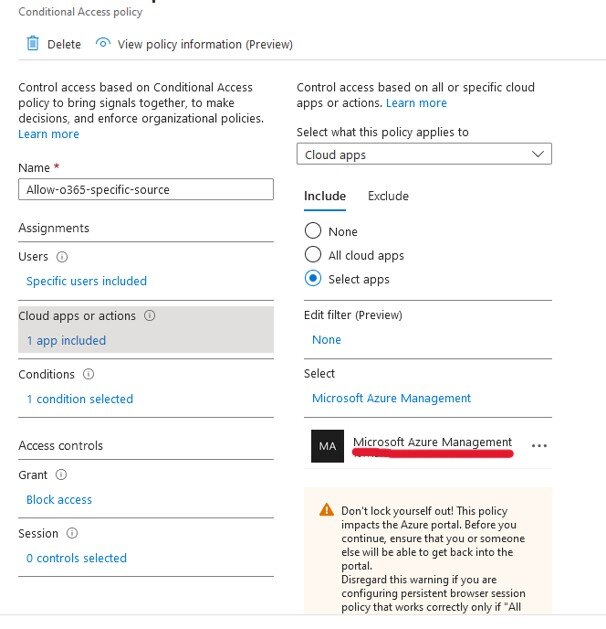
Task: Click the info icon next to Session
Action: click(72, 534)
